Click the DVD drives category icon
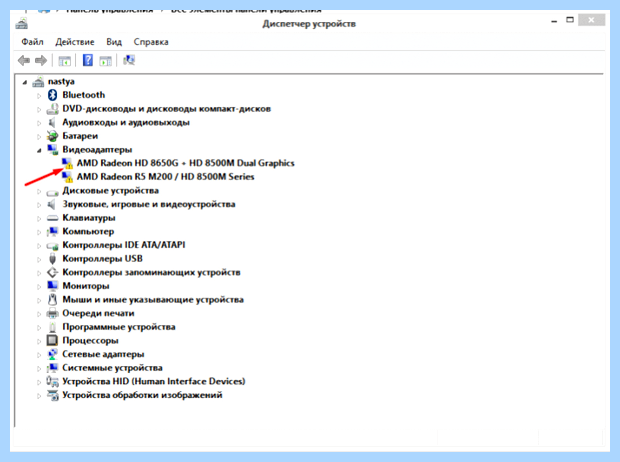This screenshot has height=462, width=620. pos(52,109)
